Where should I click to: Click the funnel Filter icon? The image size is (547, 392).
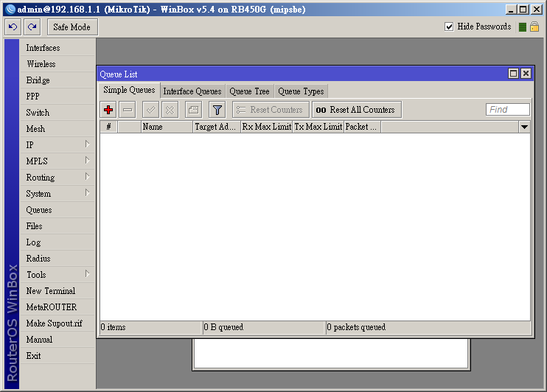[x=217, y=110]
